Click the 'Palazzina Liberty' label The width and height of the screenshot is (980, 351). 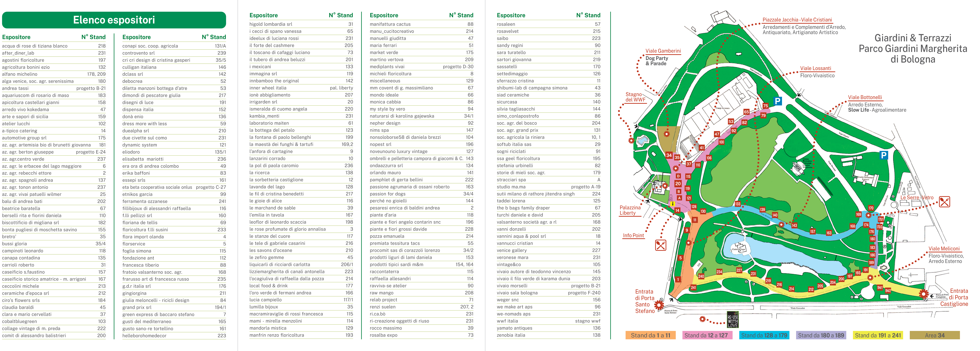630,210
